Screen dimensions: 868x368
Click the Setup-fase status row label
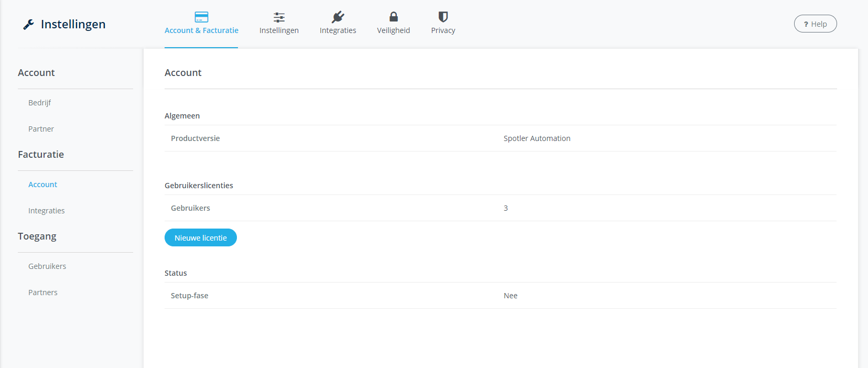pyautogui.click(x=189, y=296)
